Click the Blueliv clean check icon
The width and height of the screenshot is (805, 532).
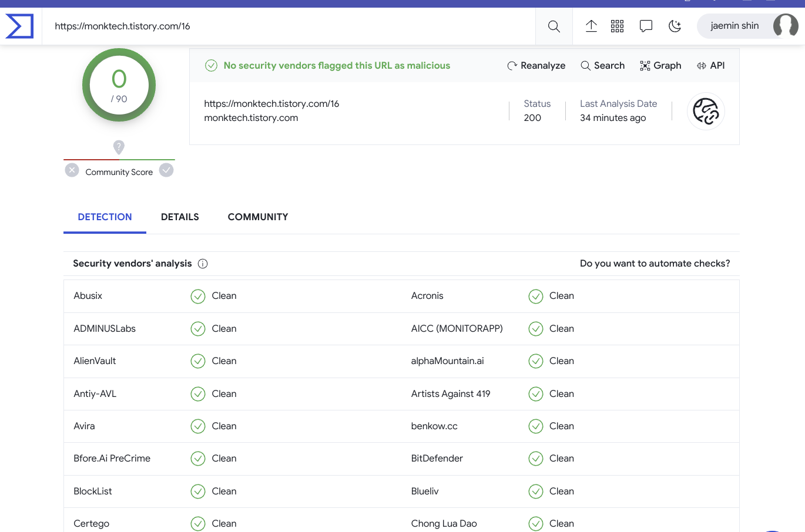(535, 491)
